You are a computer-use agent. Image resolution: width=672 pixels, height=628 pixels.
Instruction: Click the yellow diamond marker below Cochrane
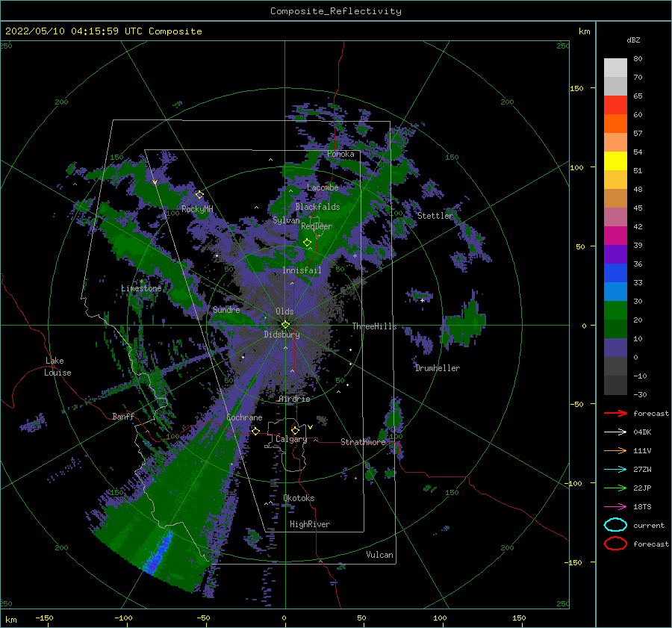coord(255,431)
